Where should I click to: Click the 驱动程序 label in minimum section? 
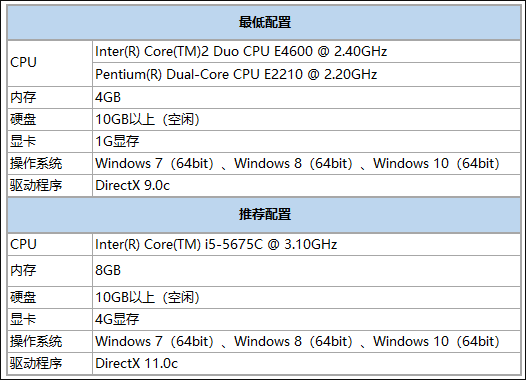coord(50,185)
